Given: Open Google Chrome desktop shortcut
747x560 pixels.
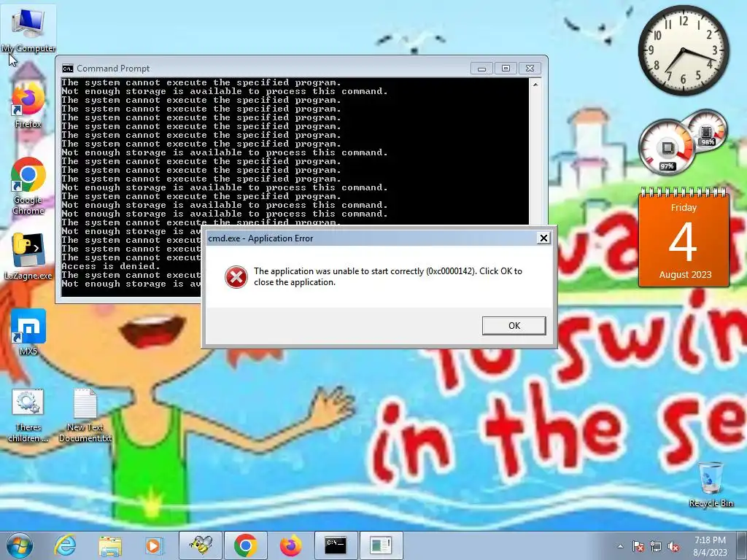Looking at the screenshot, I should tap(28, 186).
